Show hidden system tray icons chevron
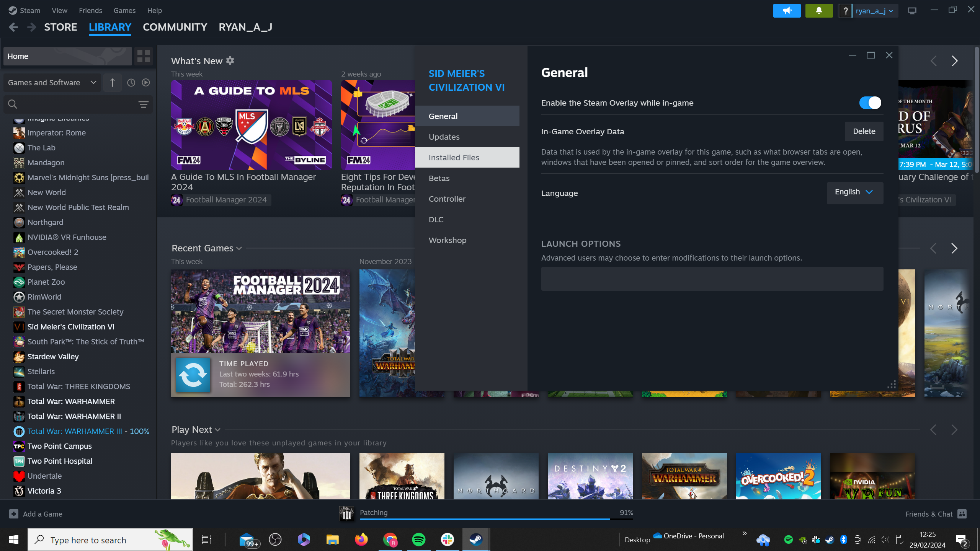 (x=745, y=533)
